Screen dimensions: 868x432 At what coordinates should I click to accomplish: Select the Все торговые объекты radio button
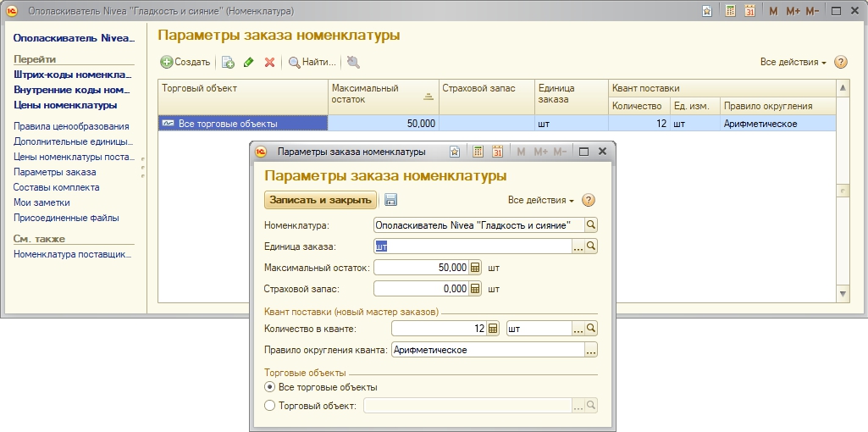point(270,387)
